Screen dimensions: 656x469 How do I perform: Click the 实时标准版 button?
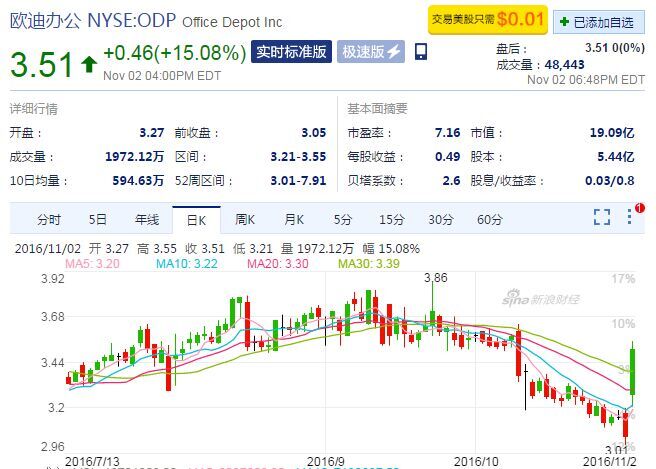point(291,52)
